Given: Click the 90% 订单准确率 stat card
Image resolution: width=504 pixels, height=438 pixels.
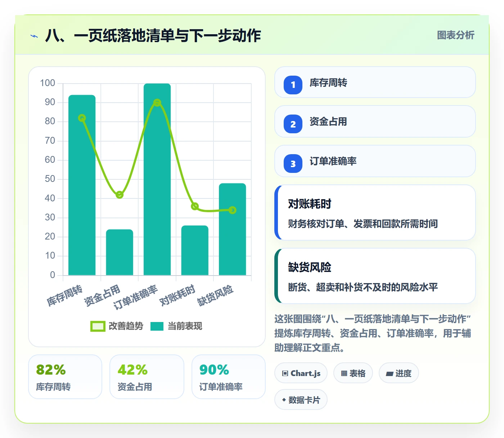Looking at the screenshot, I should coord(229,377).
